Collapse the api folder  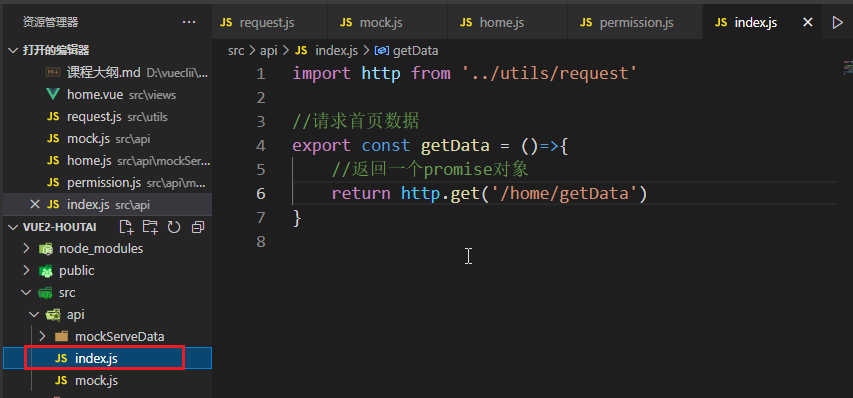34,314
